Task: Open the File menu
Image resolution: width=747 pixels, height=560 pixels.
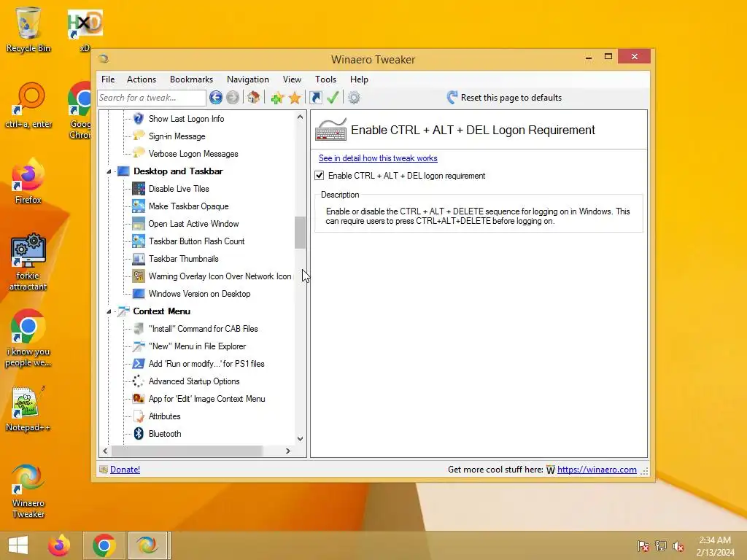Action: (108, 79)
